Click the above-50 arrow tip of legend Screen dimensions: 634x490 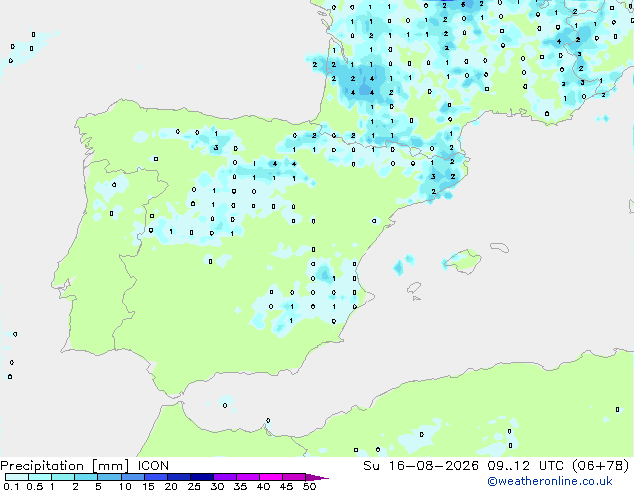(x=317, y=477)
